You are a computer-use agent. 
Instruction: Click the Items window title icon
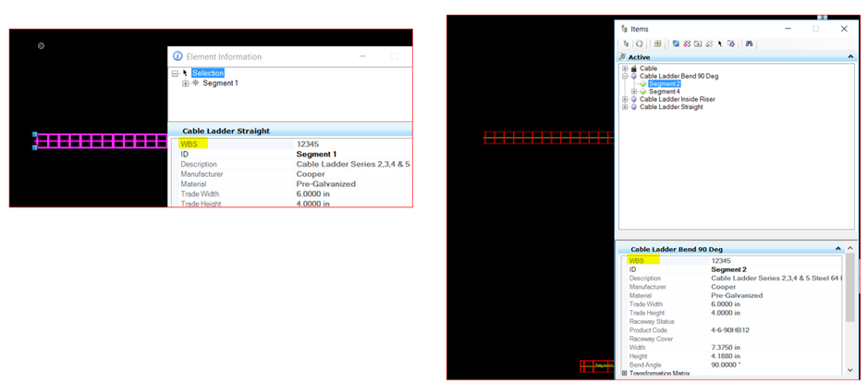pyautogui.click(x=625, y=29)
